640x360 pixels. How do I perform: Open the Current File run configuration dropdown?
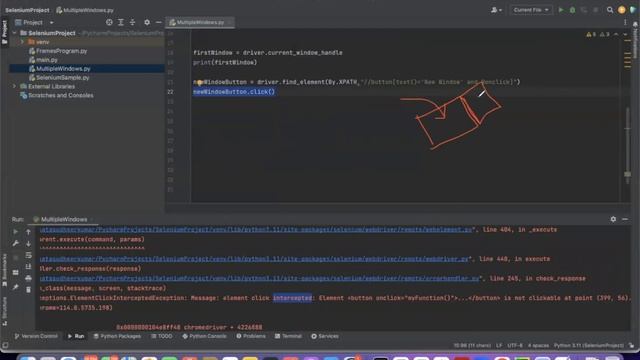(x=531, y=10)
